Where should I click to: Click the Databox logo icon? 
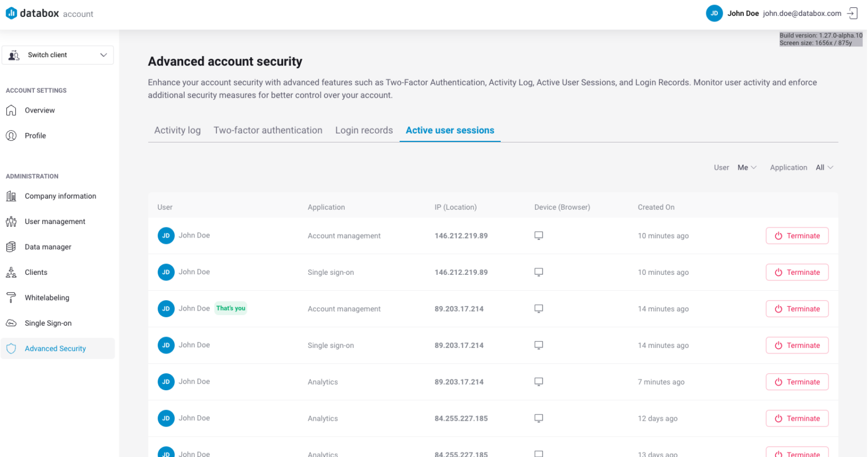(11, 13)
